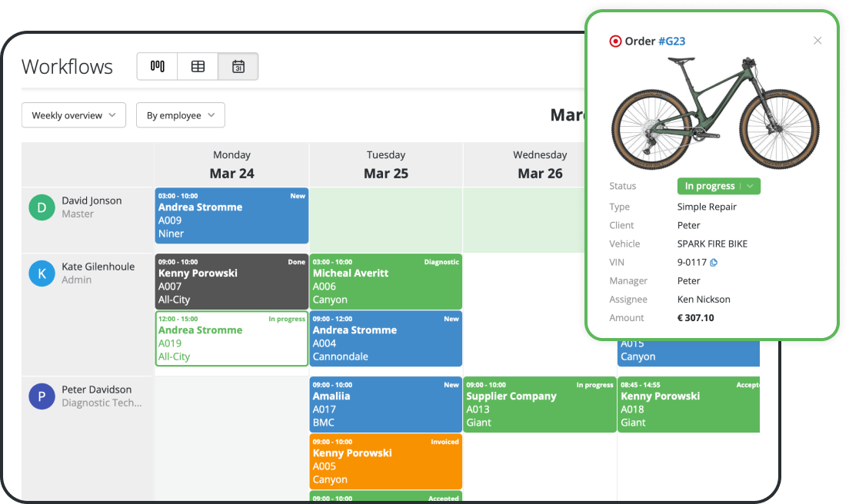Close the Order #G23 popup

click(x=817, y=41)
